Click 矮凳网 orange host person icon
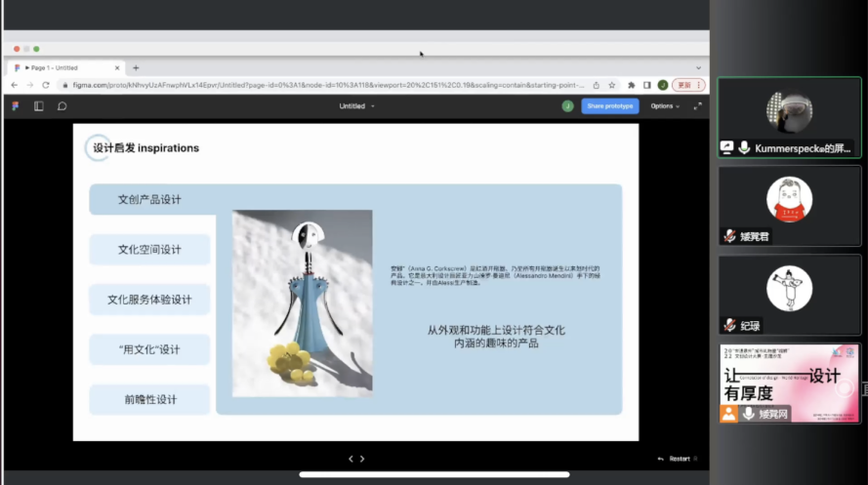Viewport: 868px width, 485px height. coord(728,414)
